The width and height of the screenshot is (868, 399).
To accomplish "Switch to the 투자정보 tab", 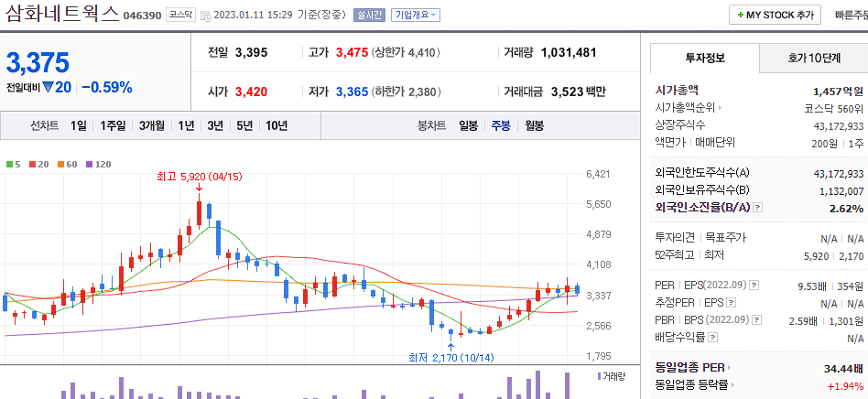I will point(705,58).
